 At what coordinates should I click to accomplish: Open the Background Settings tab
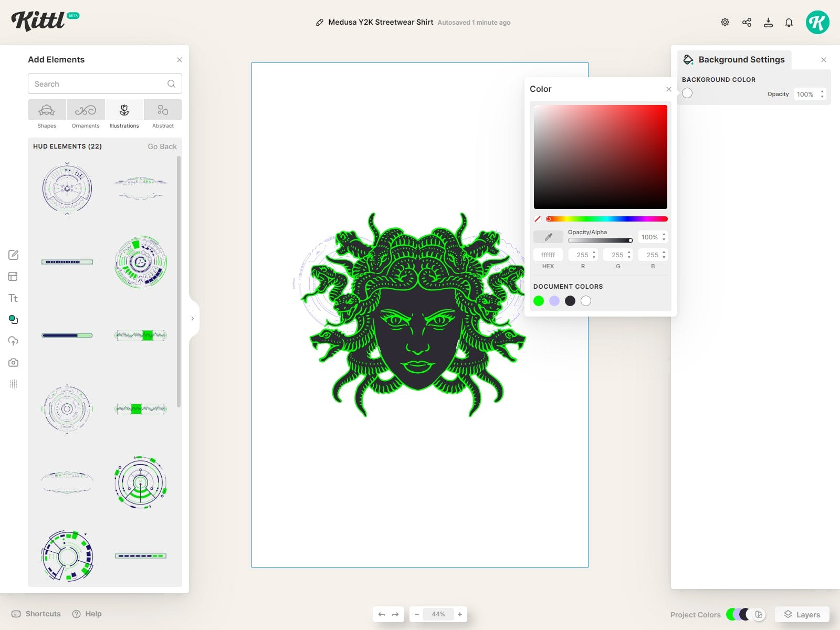click(x=734, y=60)
